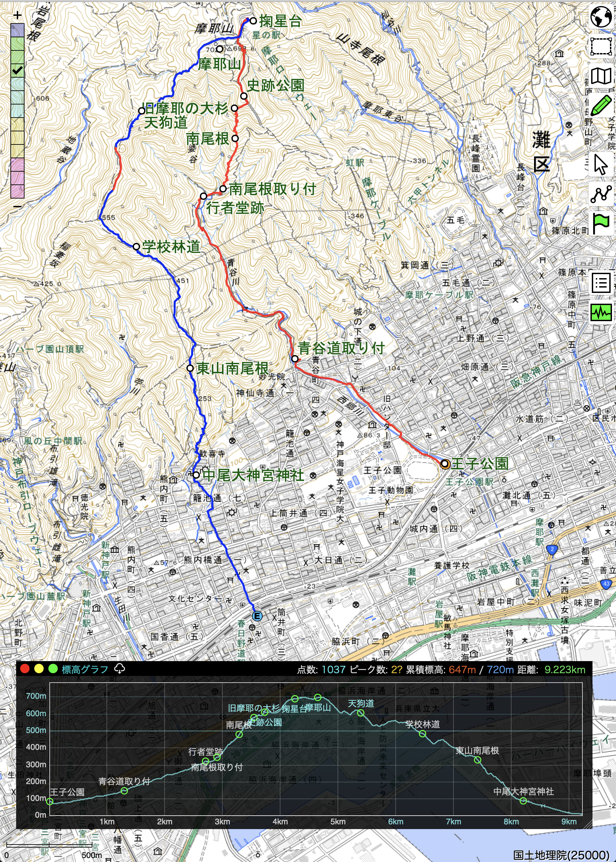This screenshot has width=616, height=862.
Task: Click the checkmarked zoom level segment
Action: 17,70
